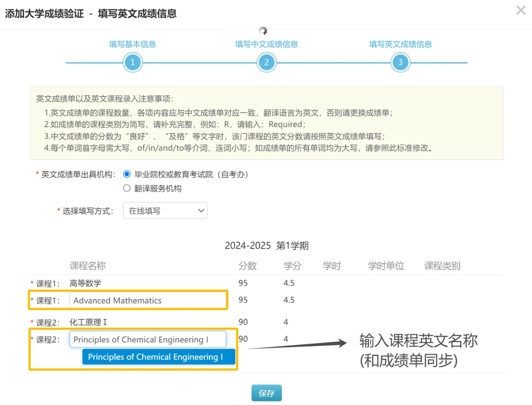The width and height of the screenshot is (532, 405).
Task: Go to the 填写中文成绩信息 step label
Action: point(266,44)
